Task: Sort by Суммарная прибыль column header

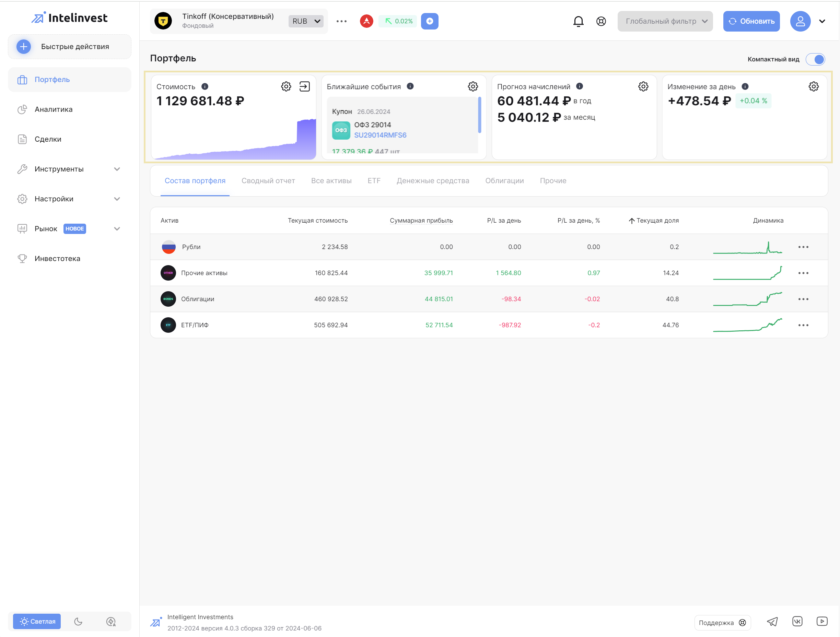Action: tap(421, 221)
